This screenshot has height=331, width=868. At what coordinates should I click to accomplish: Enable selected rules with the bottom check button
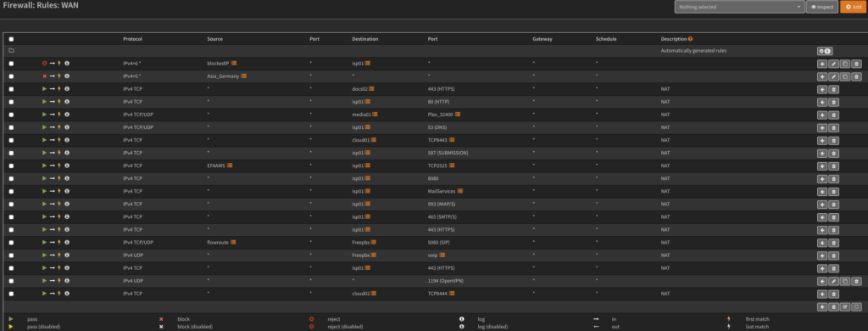tap(845, 306)
